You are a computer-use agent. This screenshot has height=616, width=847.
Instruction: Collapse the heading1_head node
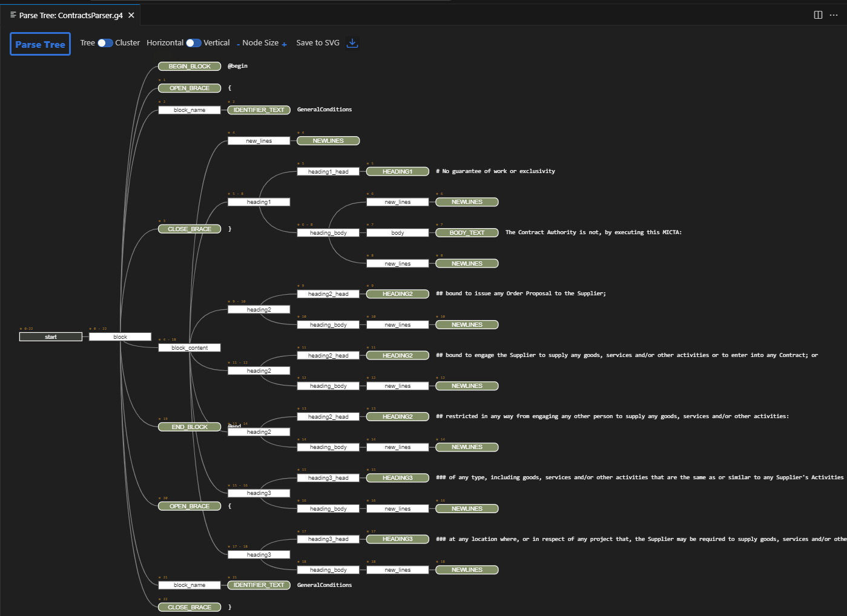328,172
